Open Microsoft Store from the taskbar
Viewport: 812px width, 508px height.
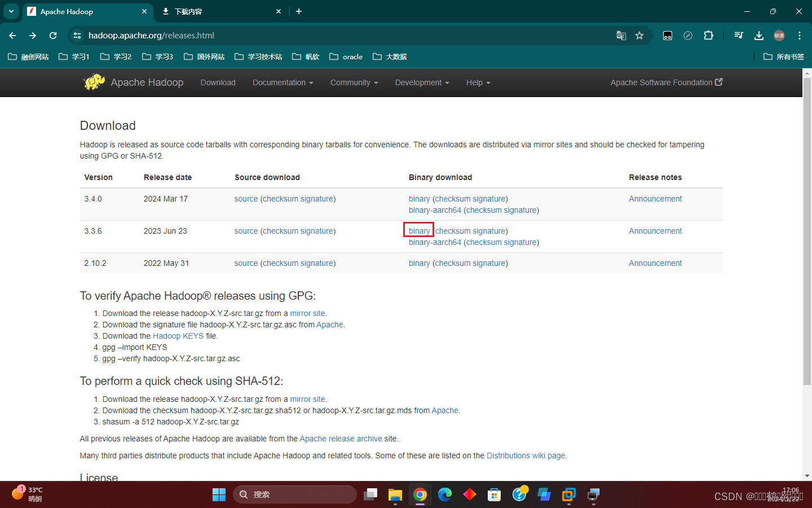tap(494, 494)
